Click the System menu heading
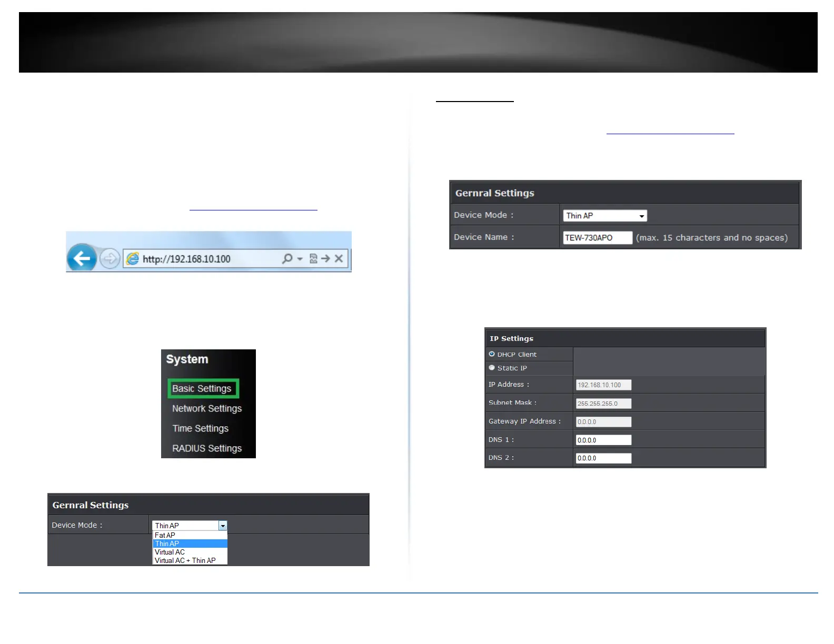834x644 pixels. 187,359
